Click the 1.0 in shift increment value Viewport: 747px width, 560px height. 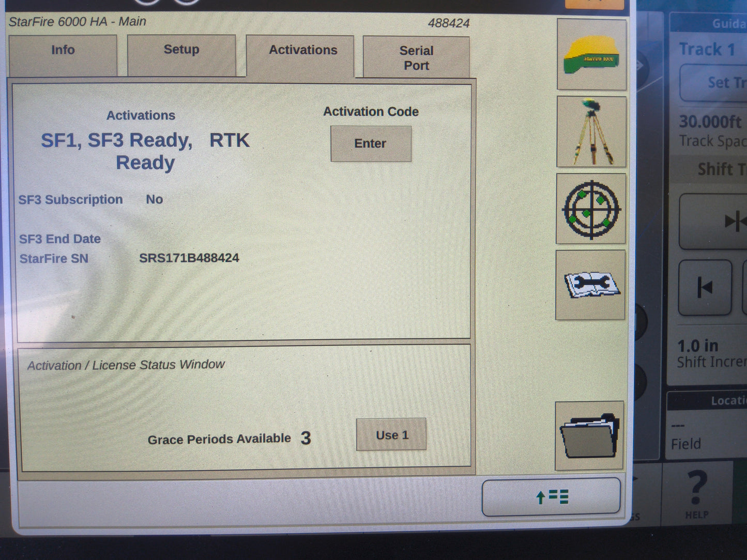(698, 346)
